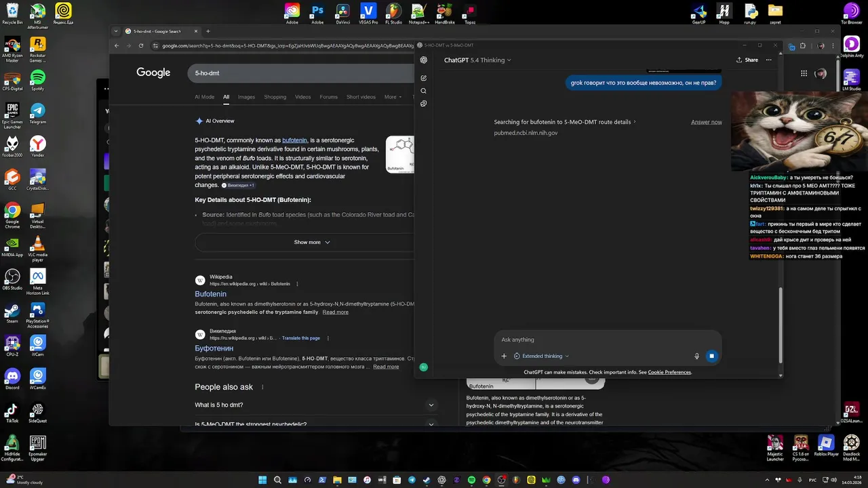Open Chrome extensions puzzle icon
The width and height of the screenshot is (868, 488).
point(804,46)
